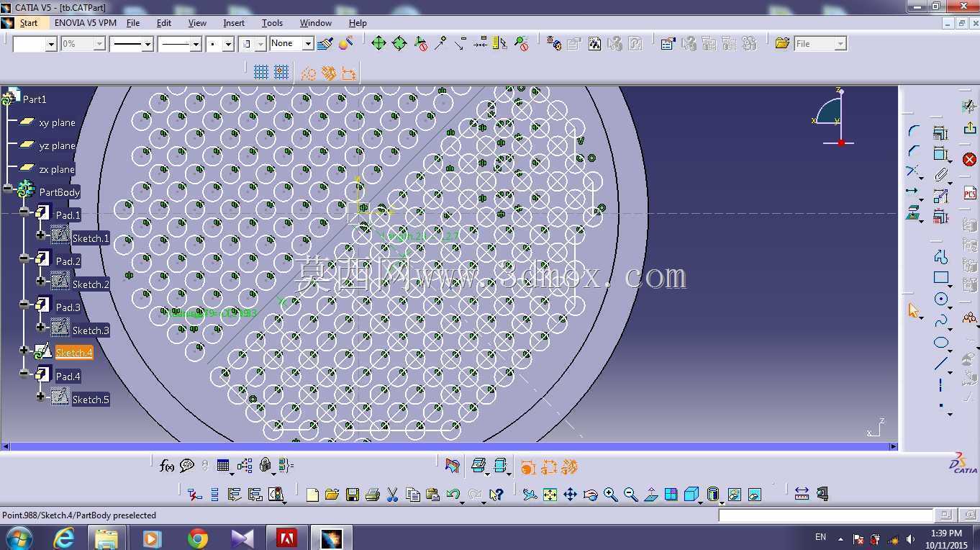
Task: Open the File menu
Action: click(133, 23)
